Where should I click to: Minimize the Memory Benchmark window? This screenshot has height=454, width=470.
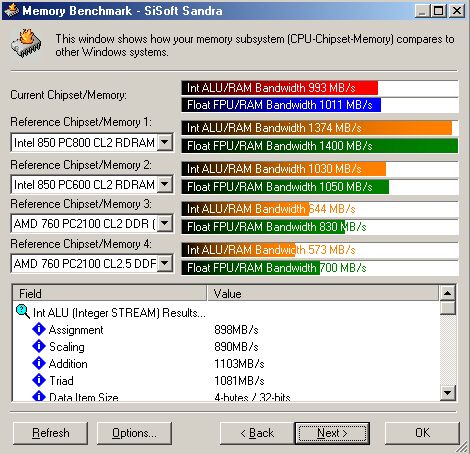tap(423, 11)
